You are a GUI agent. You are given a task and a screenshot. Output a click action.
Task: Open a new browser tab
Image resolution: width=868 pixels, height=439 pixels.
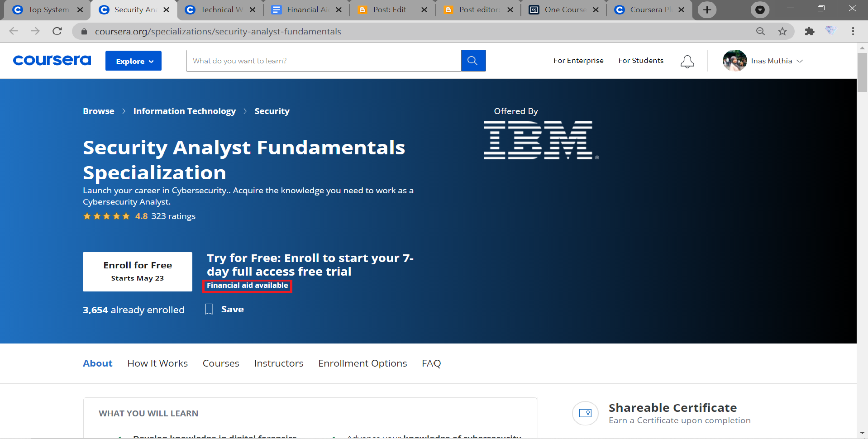click(707, 10)
